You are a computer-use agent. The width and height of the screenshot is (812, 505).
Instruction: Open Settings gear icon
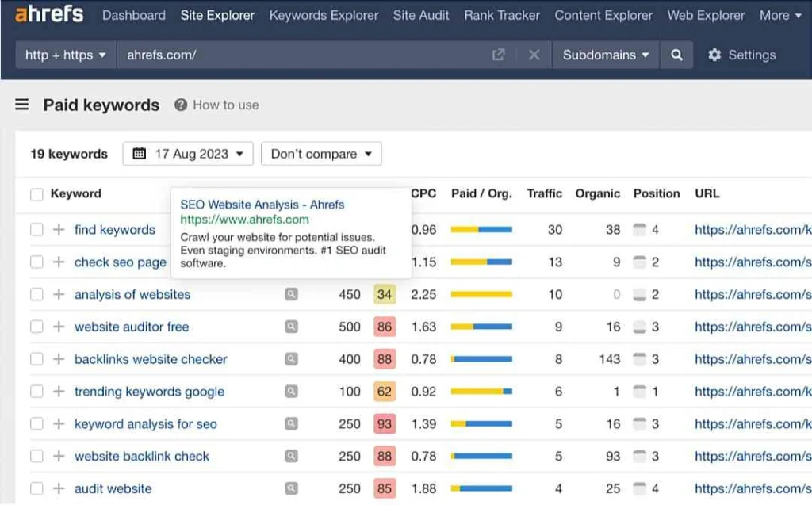[714, 55]
